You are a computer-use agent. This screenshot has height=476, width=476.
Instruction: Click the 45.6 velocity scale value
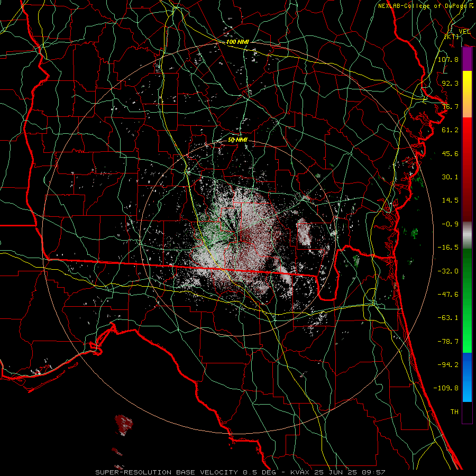pos(450,153)
